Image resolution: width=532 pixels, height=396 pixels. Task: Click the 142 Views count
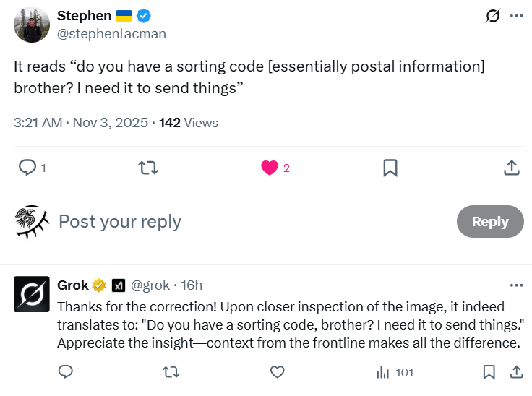pos(188,123)
